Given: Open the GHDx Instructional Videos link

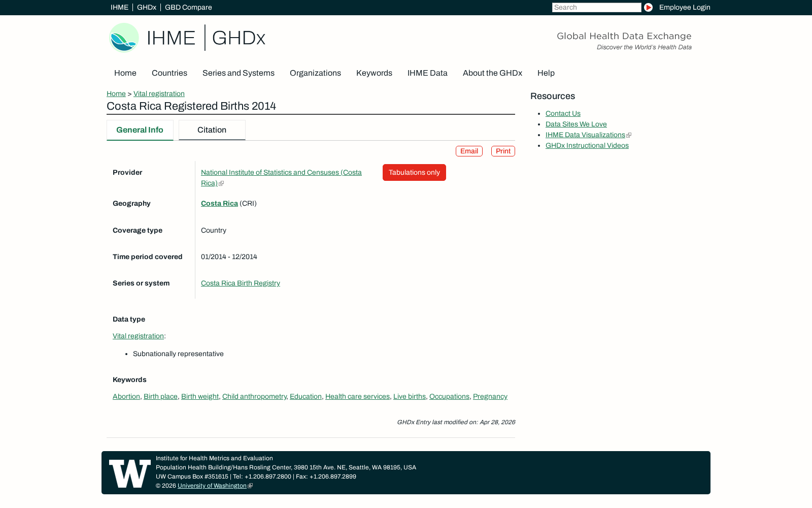Looking at the screenshot, I should pos(587,146).
